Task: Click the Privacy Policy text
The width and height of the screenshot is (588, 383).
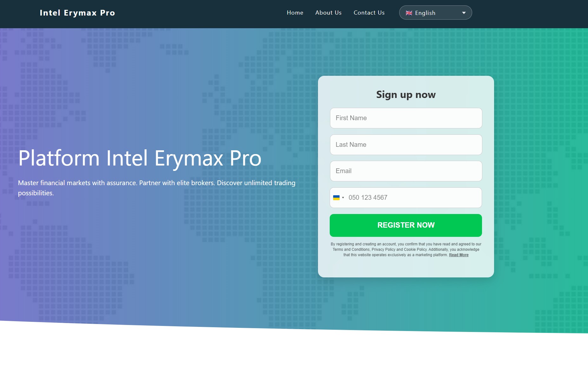Action: click(x=383, y=250)
